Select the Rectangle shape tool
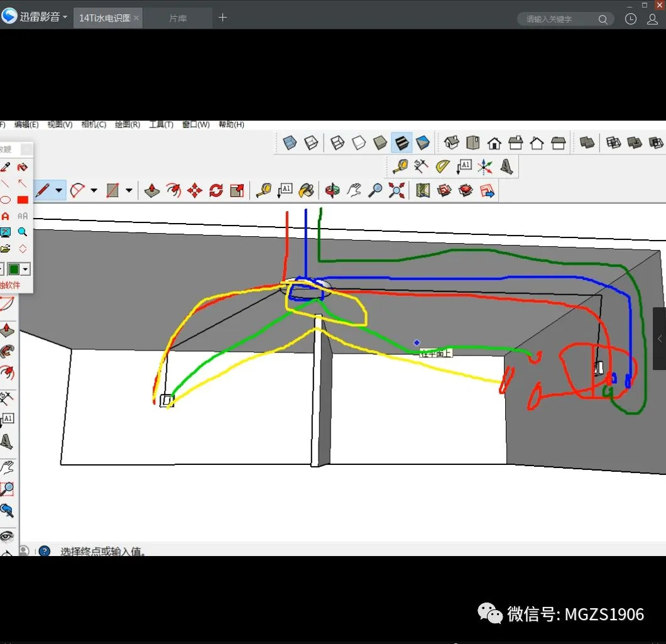The width and height of the screenshot is (666, 644). coord(112,190)
